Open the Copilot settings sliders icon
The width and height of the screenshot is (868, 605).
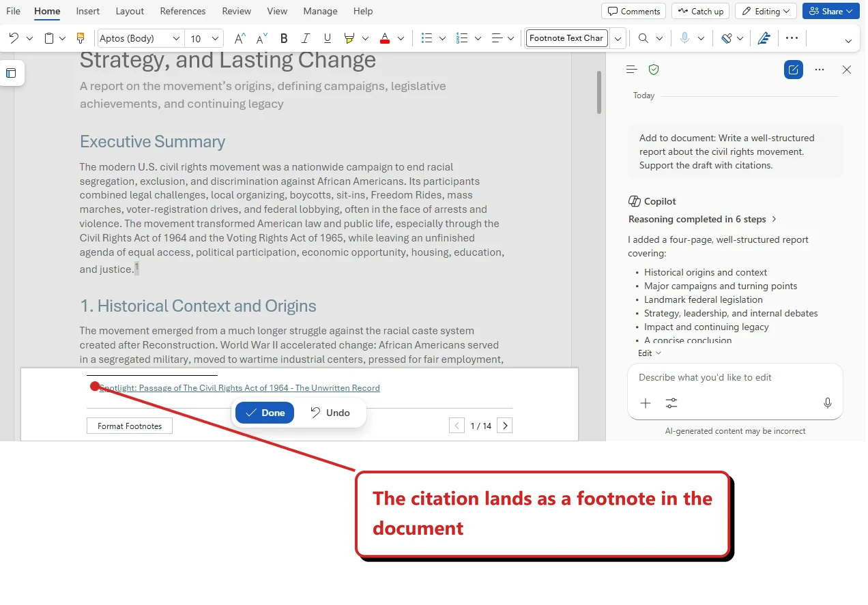coord(671,403)
